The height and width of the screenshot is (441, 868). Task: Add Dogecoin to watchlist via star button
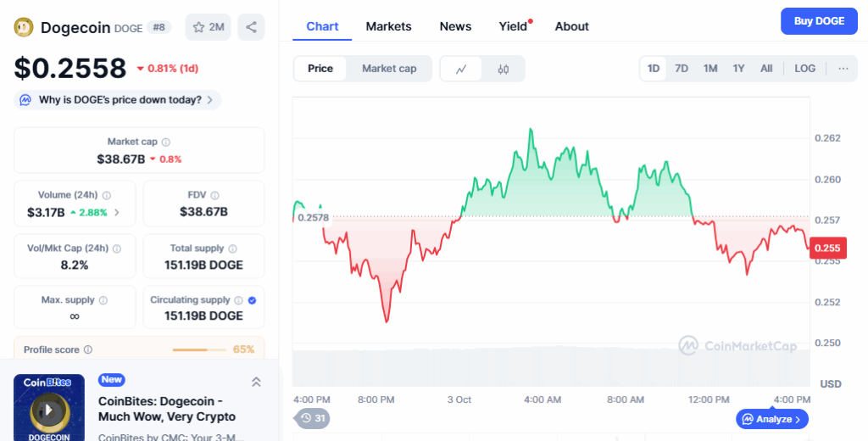click(x=208, y=27)
